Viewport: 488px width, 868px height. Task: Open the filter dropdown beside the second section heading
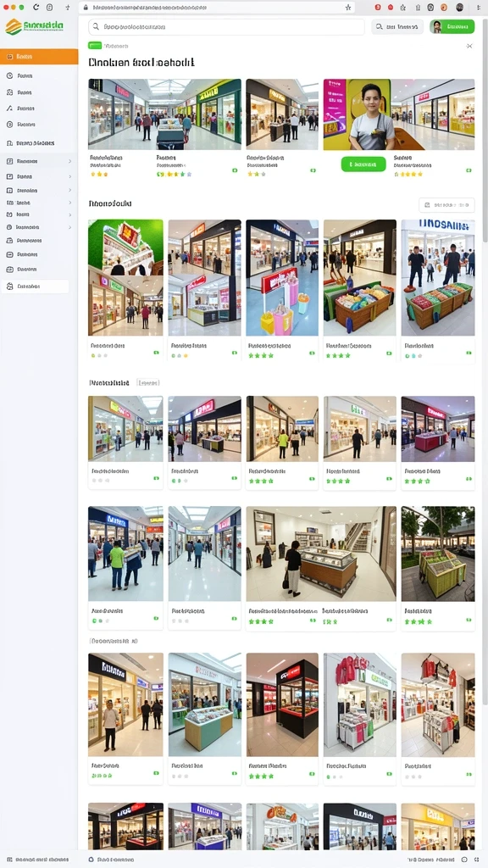pos(446,205)
